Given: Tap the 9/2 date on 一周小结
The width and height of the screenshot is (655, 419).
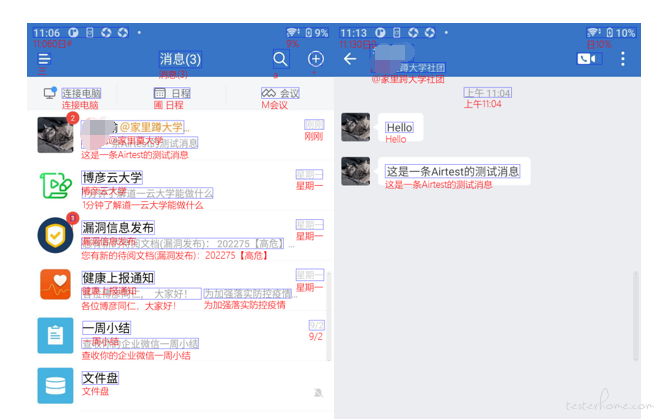Looking at the screenshot, I should pos(316,325).
